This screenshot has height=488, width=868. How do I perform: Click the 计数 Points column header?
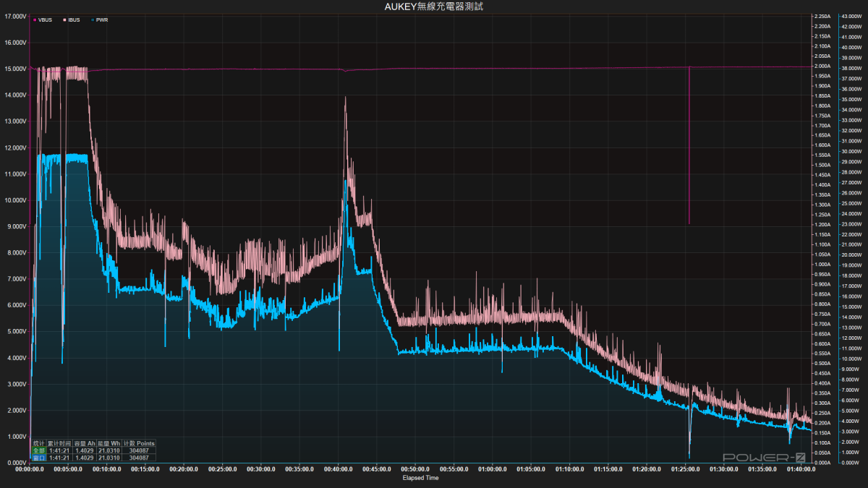coord(139,443)
